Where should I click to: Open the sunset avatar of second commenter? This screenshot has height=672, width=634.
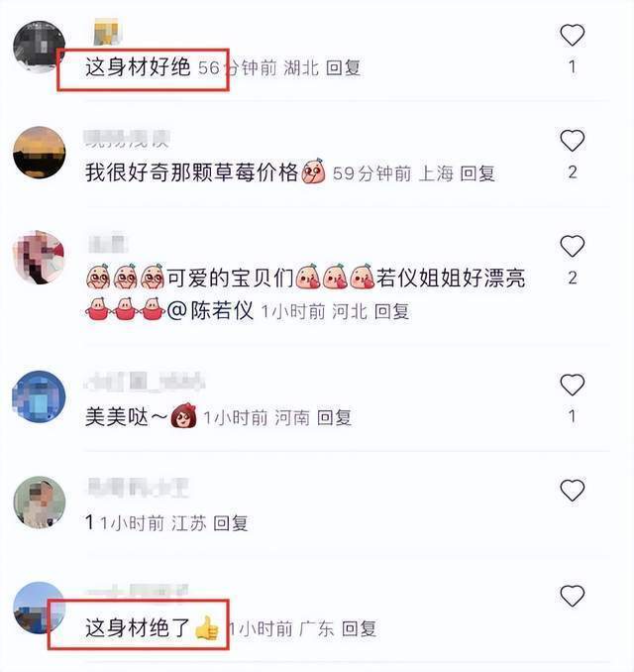[x=40, y=153]
